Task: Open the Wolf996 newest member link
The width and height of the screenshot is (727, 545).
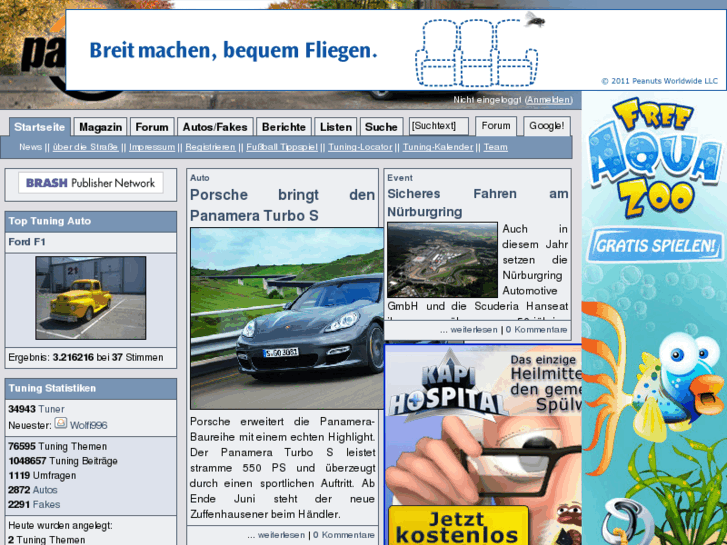Action: (x=88, y=425)
